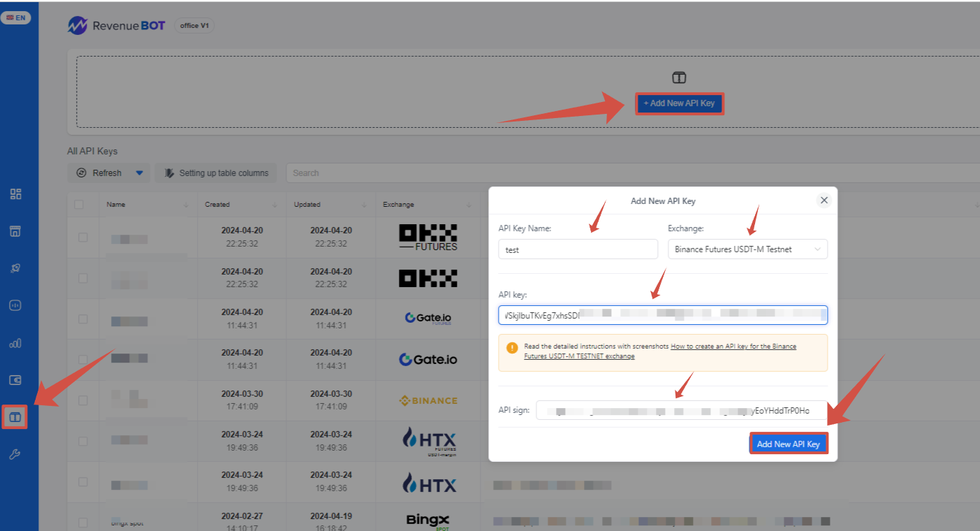Check the Gate.io Futures row checkbox

coord(83,319)
